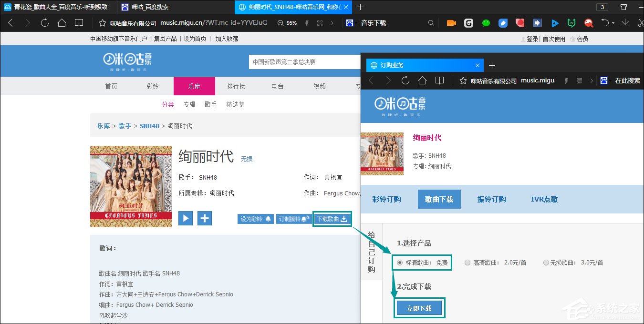
Task: Switch to the 排行榜 tab
Action: (235, 86)
